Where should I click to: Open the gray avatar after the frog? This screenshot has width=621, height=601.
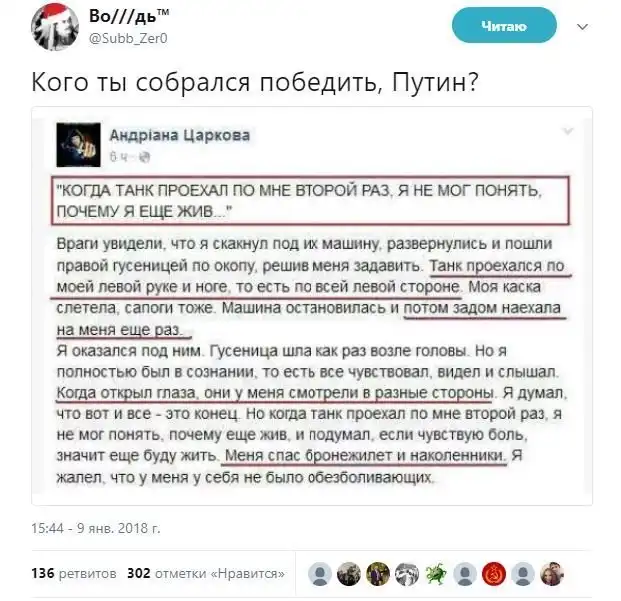tap(465, 574)
